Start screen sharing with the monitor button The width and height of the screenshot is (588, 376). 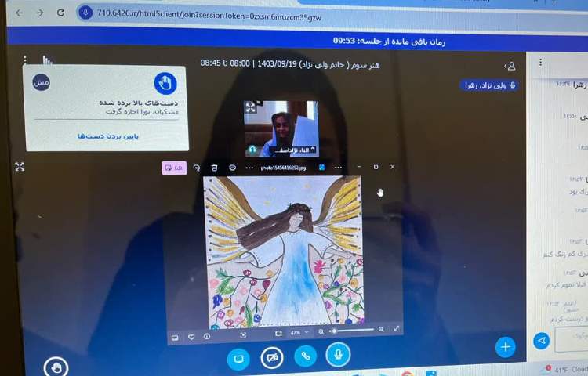pyautogui.click(x=238, y=359)
